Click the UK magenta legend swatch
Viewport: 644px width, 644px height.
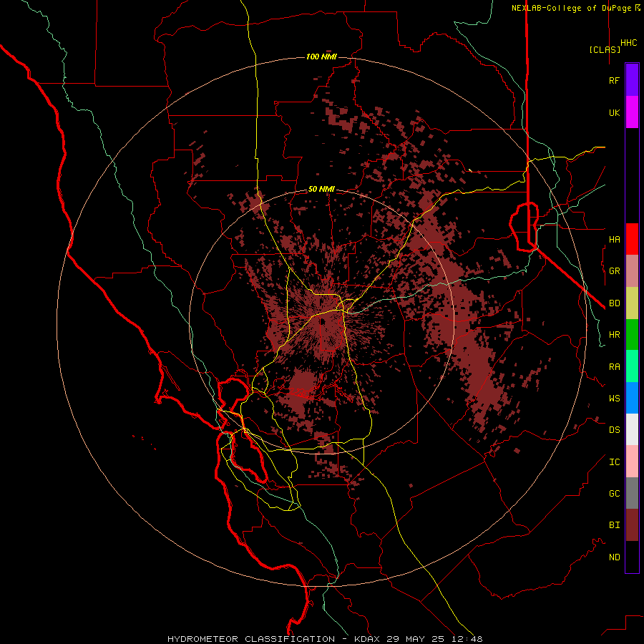click(632, 112)
